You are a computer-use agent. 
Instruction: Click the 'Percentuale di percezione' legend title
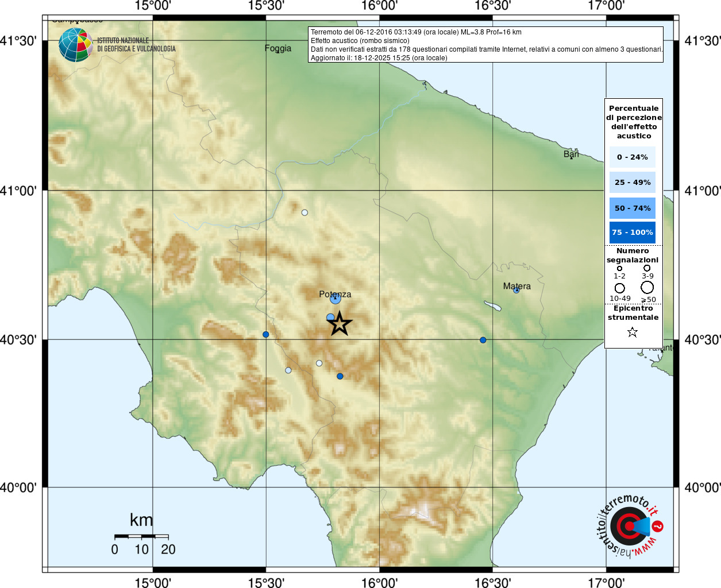click(634, 122)
